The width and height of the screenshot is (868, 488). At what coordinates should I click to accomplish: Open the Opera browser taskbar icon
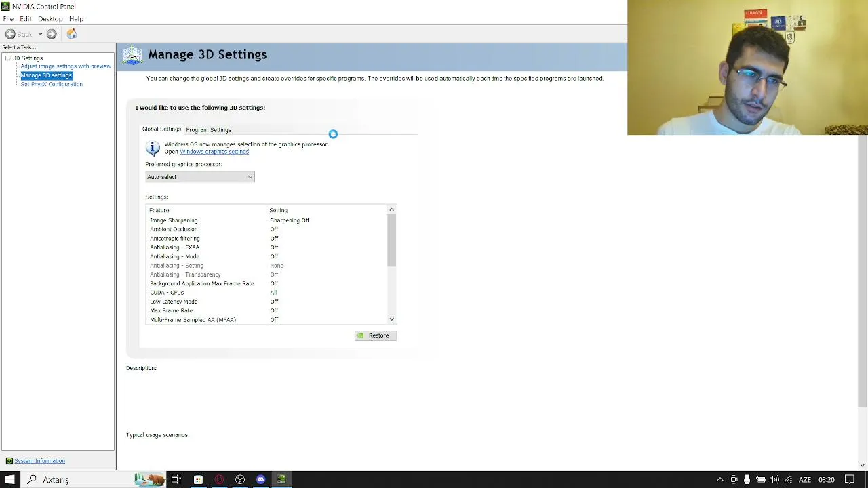[x=219, y=479]
